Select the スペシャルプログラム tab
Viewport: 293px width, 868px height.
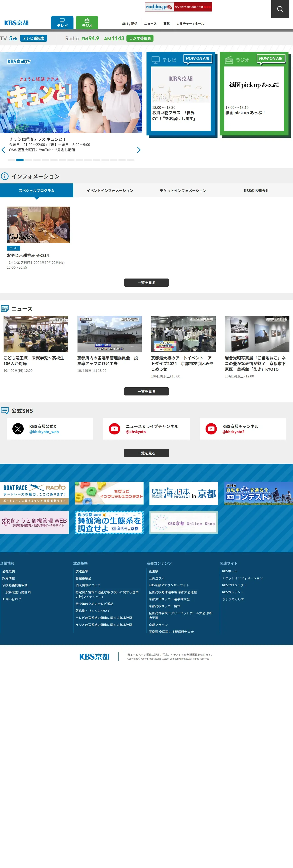click(x=37, y=190)
